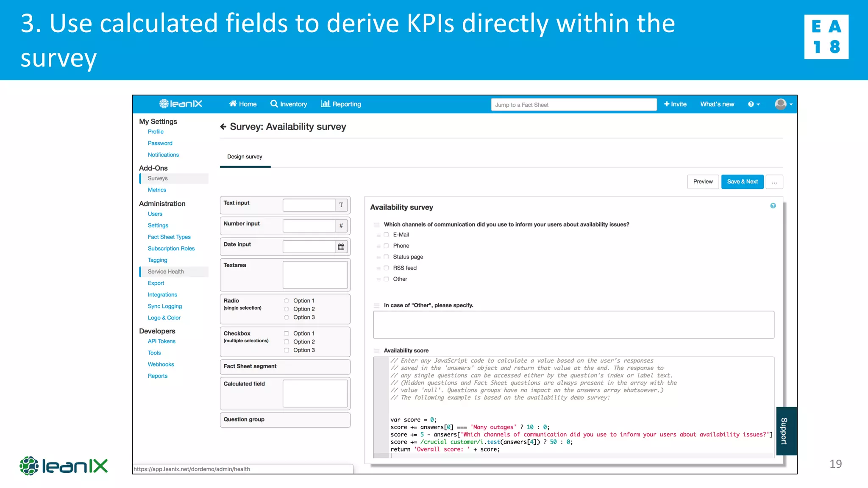Image resolution: width=868 pixels, height=488 pixels.
Task: Click the T icon of the Text input element
Action: [341, 205]
